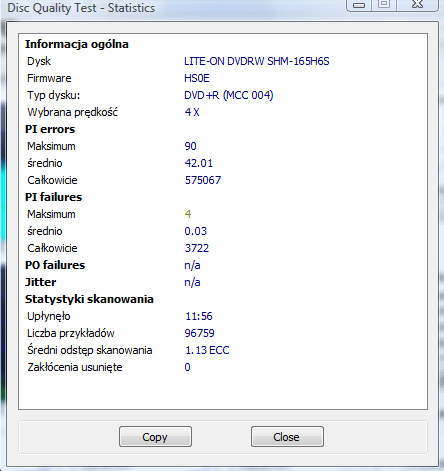Select sample count 96759
Screen dimensions: 444x471
coord(200,333)
